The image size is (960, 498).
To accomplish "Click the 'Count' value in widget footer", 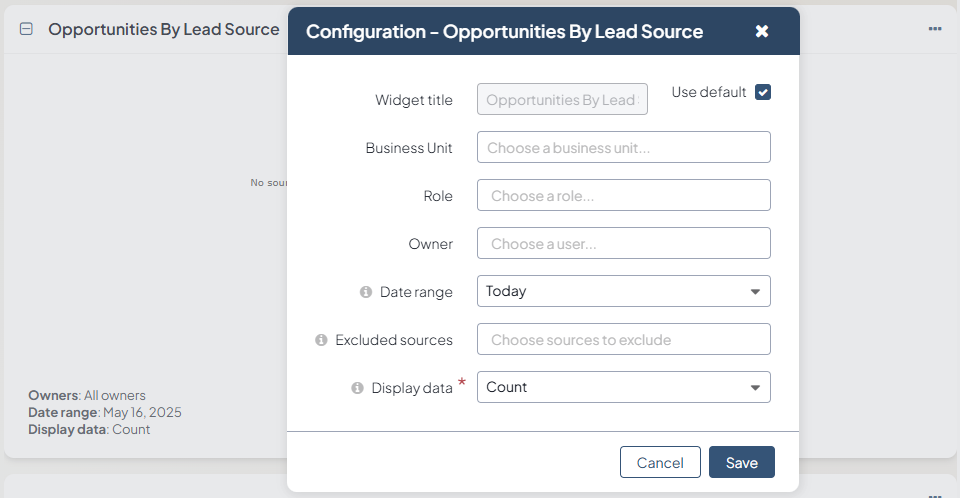I will point(131,429).
